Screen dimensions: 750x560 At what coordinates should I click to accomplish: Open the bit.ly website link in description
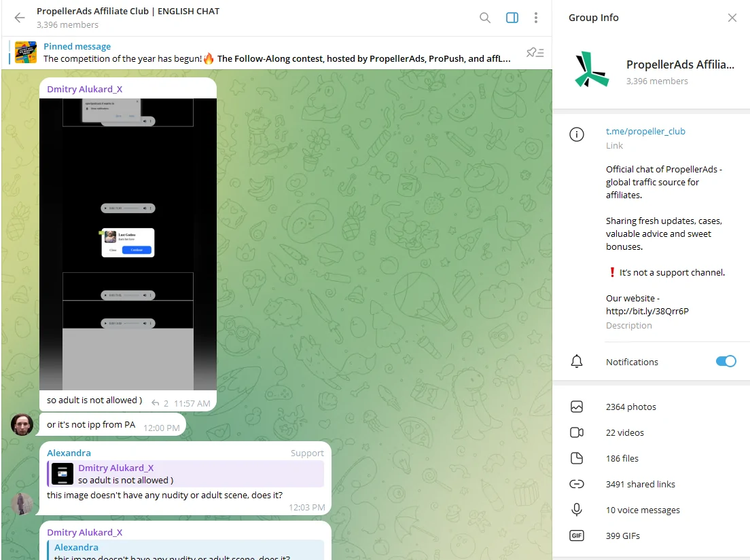pyautogui.click(x=647, y=312)
